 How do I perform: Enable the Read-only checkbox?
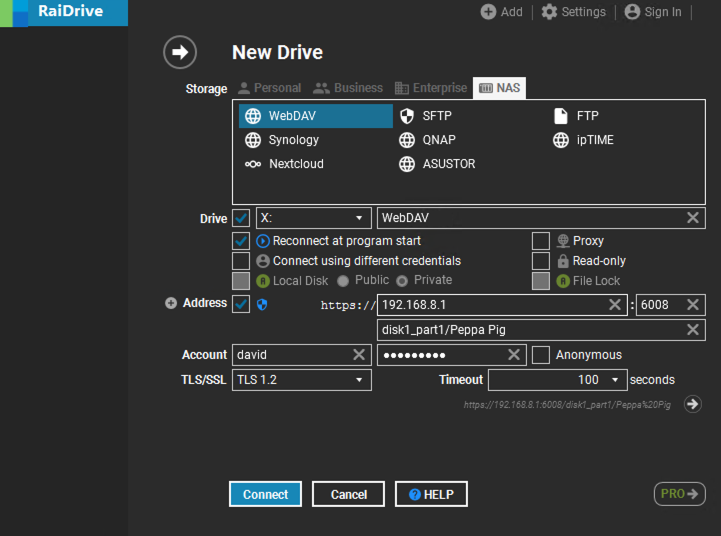(x=541, y=261)
